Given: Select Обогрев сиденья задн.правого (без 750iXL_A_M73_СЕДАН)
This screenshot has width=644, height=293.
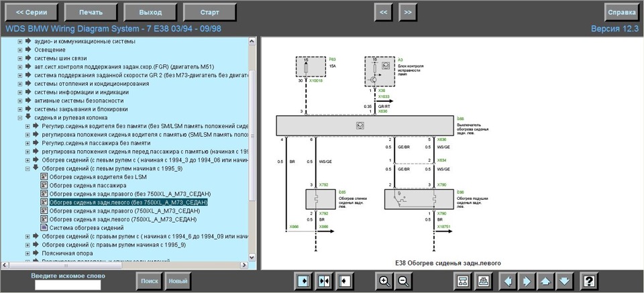Looking at the screenshot, I should click(x=130, y=194).
